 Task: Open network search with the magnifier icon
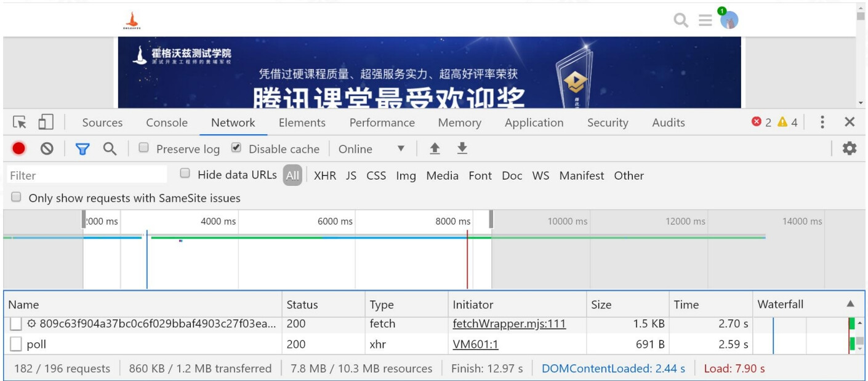point(110,149)
